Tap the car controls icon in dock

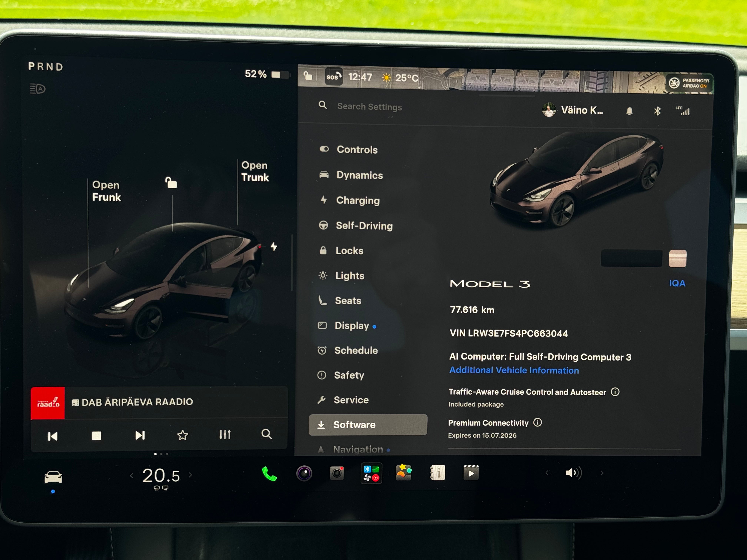53,477
